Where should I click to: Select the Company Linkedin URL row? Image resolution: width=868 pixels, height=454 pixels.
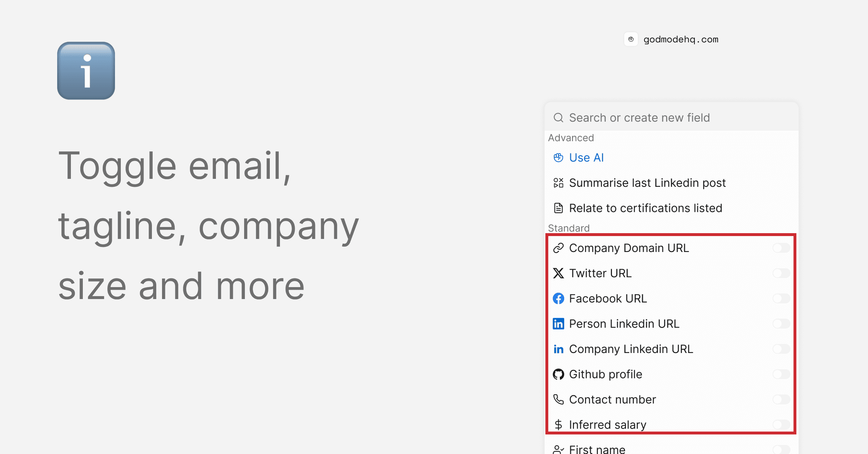tap(631, 349)
